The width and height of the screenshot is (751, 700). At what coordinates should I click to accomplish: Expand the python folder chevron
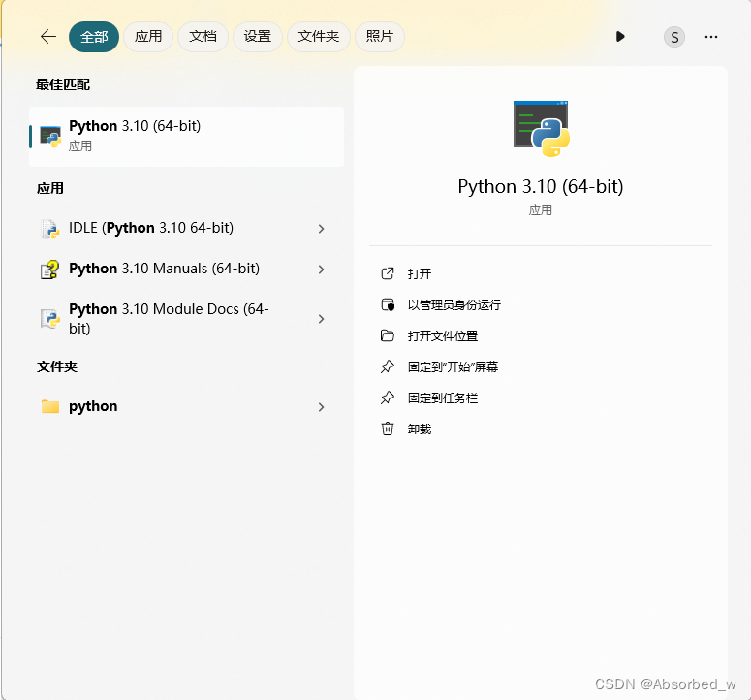point(321,407)
